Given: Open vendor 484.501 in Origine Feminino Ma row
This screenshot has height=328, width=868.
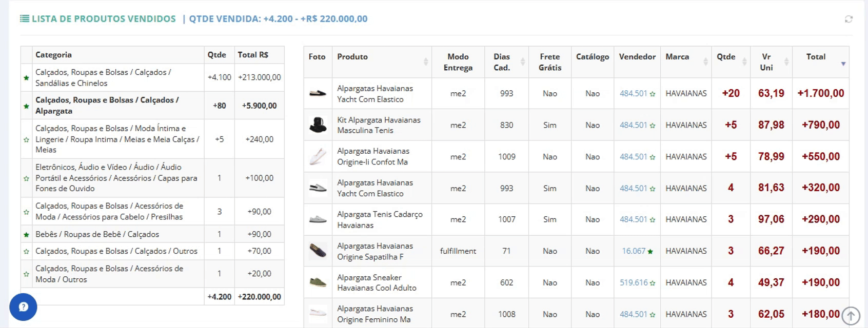Looking at the screenshot, I should [x=634, y=314].
